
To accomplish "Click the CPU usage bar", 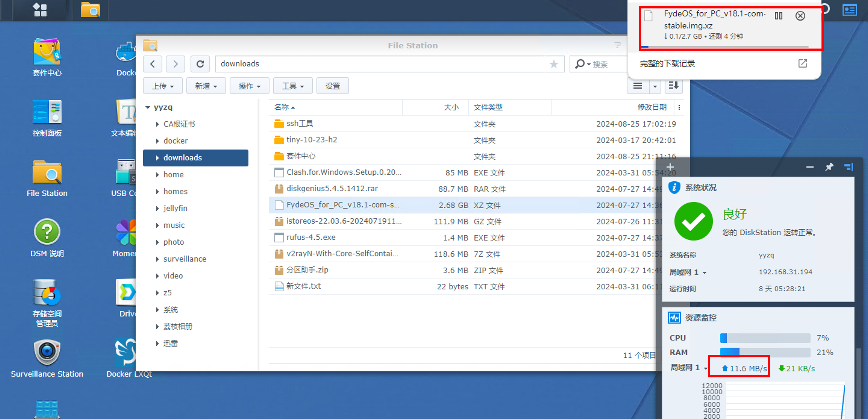I will [x=765, y=338].
